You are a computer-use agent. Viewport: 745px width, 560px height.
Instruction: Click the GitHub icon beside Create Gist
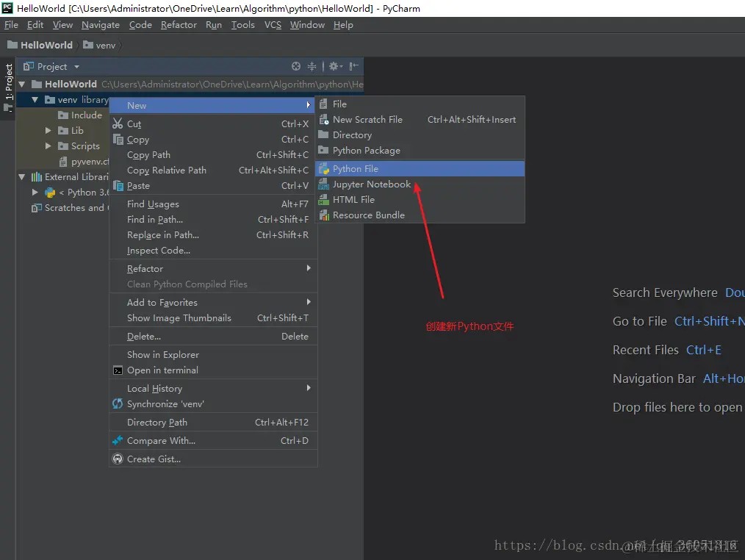pyautogui.click(x=118, y=459)
